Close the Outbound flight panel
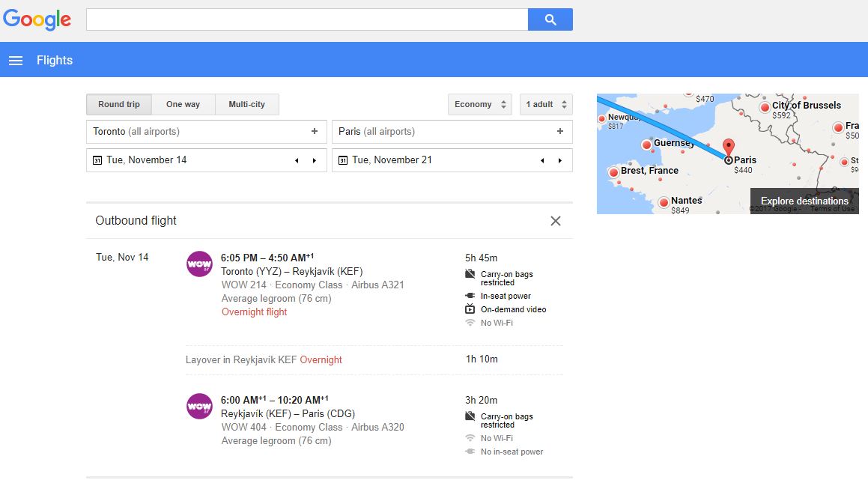 coord(555,221)
